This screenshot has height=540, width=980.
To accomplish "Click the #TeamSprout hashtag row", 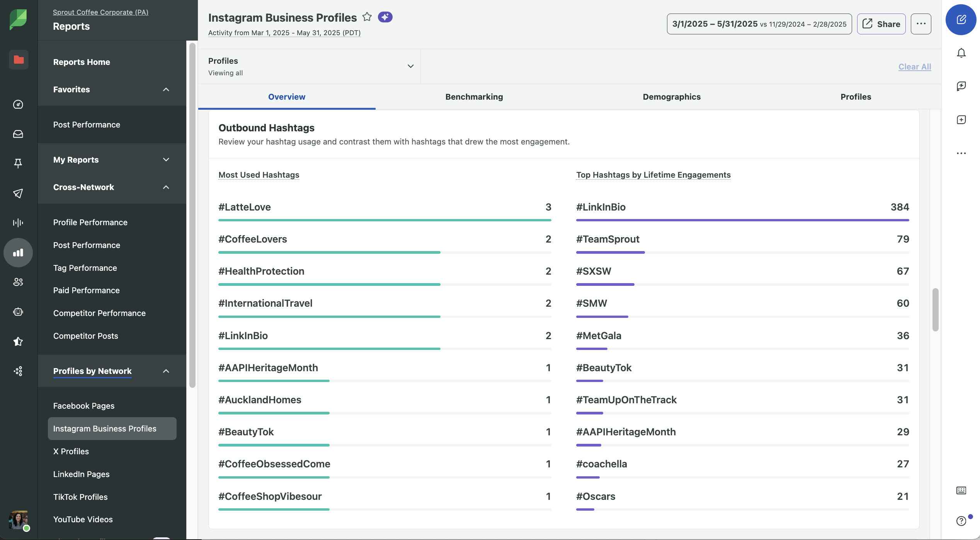I will (x=743, y=243).
